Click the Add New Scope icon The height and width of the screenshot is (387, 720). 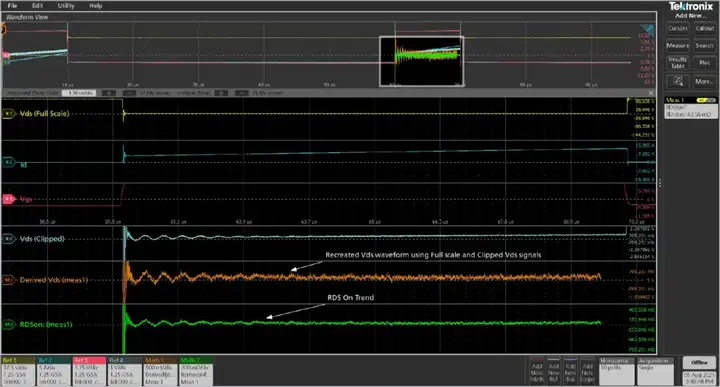click(x=587, y=371)
